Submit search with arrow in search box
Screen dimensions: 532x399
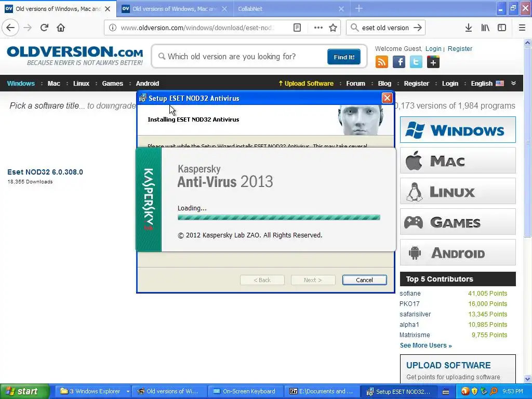[418, 28]
